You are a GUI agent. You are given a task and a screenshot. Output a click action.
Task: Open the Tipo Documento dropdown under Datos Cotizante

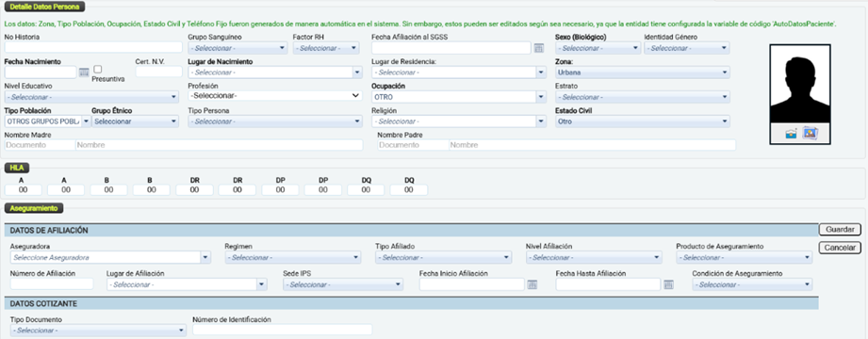point(98,331)
